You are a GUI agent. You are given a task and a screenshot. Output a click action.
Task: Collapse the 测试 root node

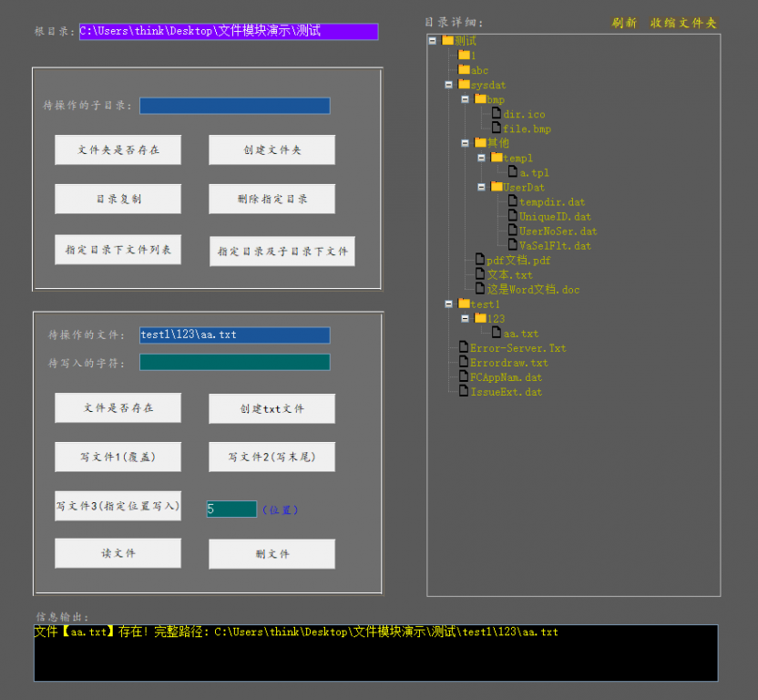(432, 41)
